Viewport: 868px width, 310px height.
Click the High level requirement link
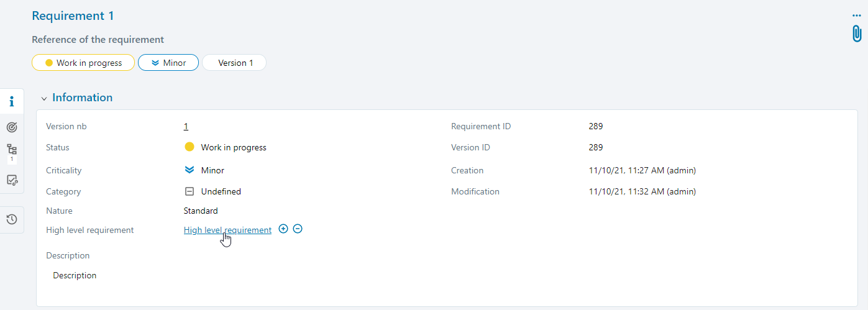pos(227,230)
